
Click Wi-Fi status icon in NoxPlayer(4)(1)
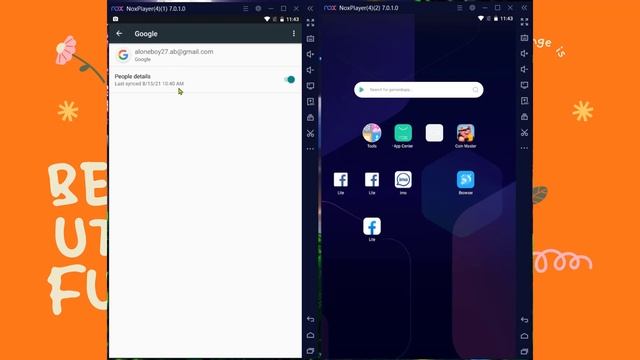tap(267, 19)
